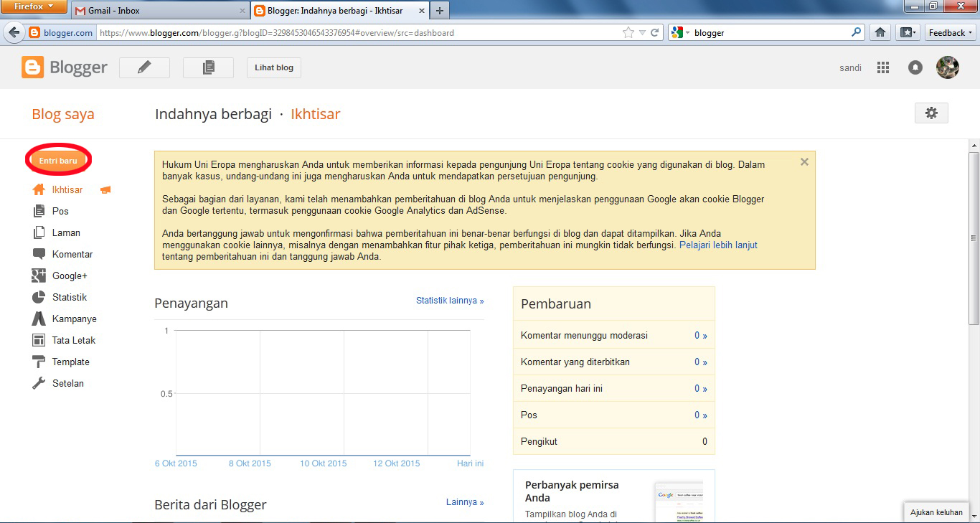Click the Statistik pie chart icon

[39, 297]
